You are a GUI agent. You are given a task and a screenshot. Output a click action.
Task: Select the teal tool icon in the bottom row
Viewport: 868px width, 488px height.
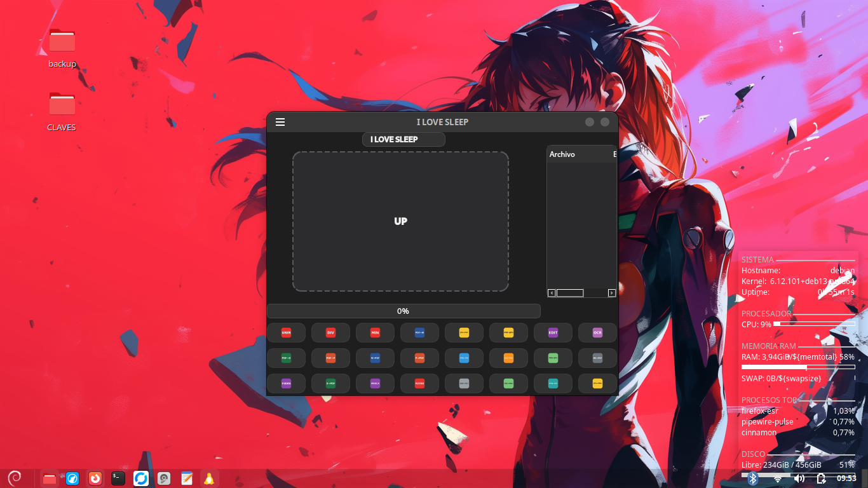[553, 383]
